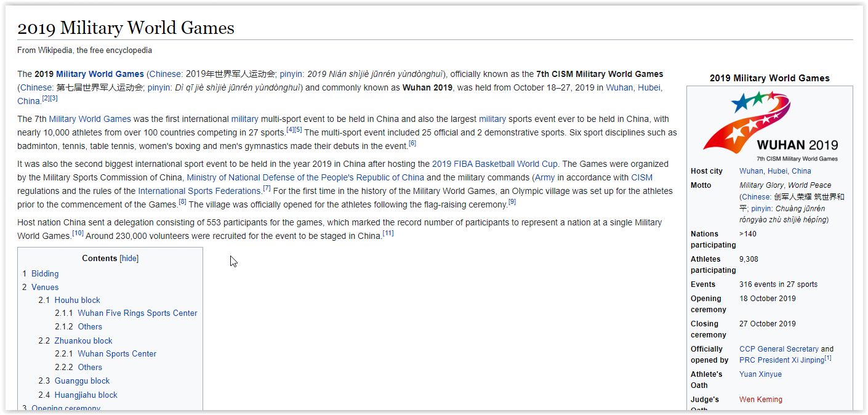This screenshot has height=415, width=868.
Task: Click the motto text 'Military Glory, World Peace'
Action: coord(785,185)
